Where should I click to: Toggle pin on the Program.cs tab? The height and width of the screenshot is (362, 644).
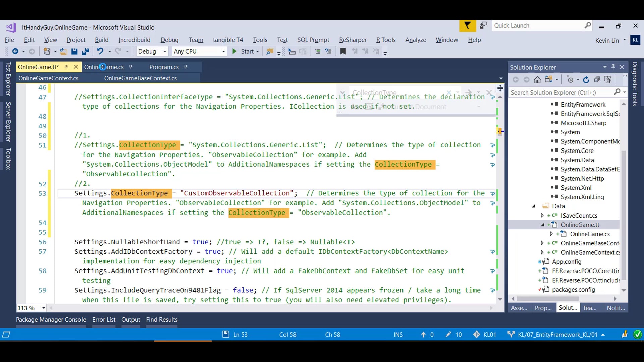pos(186,67)
